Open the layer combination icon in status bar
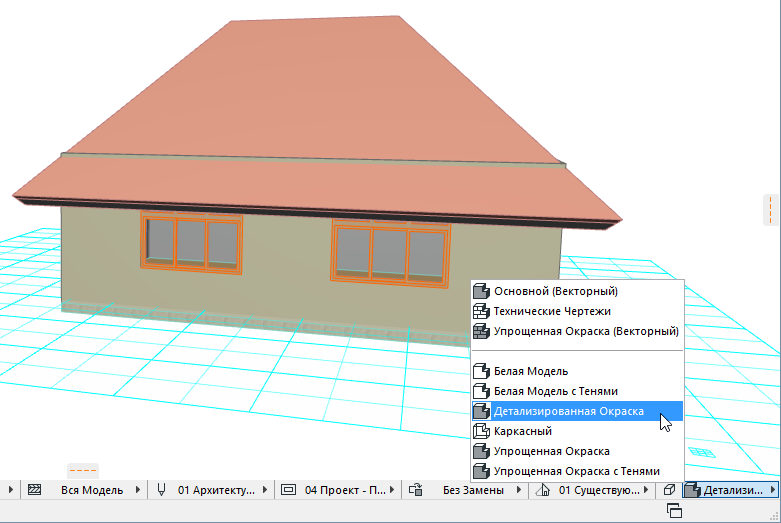 (34, 490)
